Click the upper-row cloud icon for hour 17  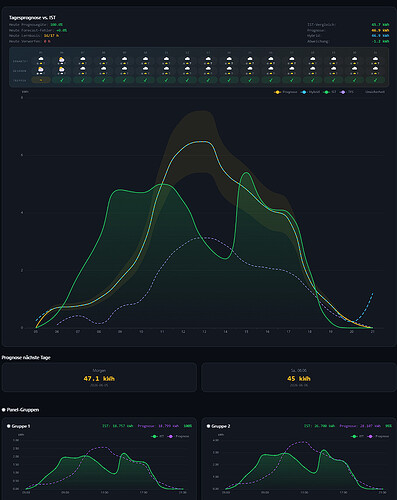(x=292, y=59)
